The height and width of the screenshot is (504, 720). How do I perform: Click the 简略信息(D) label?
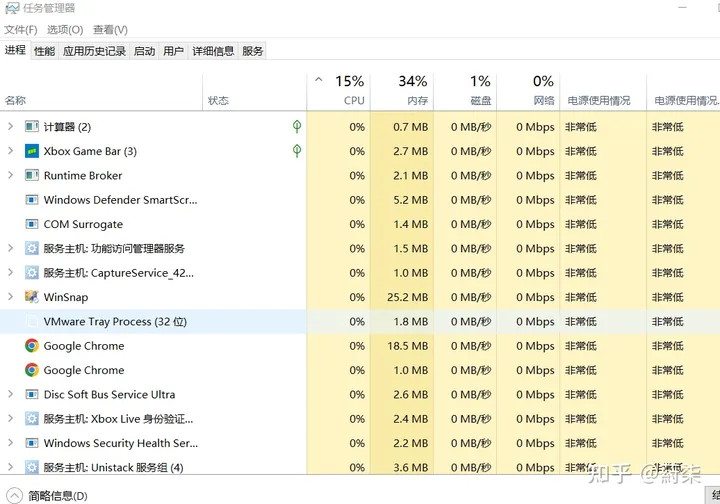pyautogui.click(x=58, y=496)
